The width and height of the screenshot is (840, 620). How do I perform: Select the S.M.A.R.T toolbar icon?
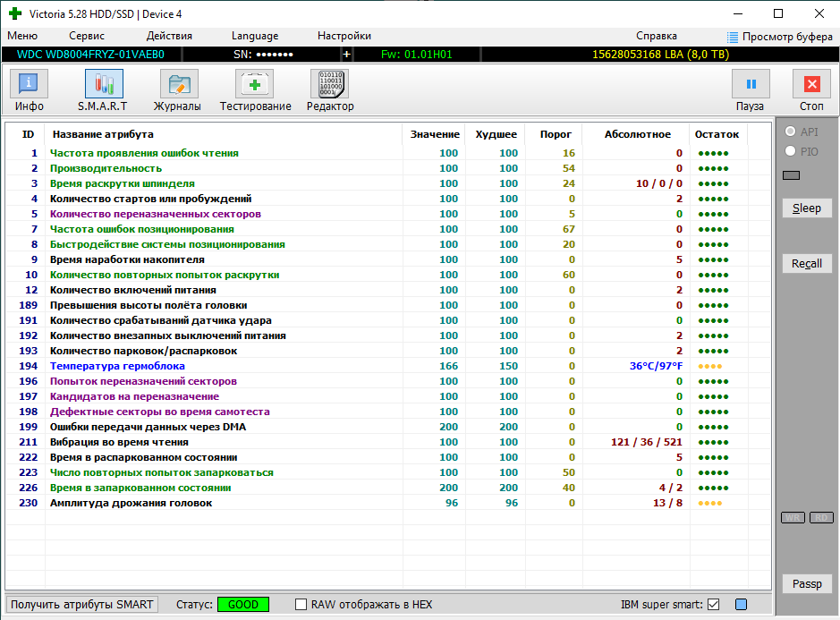pyautogui.click(x=104, y=91)
